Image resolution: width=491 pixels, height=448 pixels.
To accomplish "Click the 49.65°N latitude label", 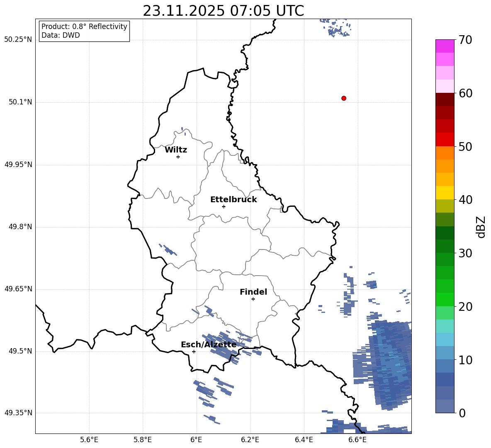I will pos(18,289).
